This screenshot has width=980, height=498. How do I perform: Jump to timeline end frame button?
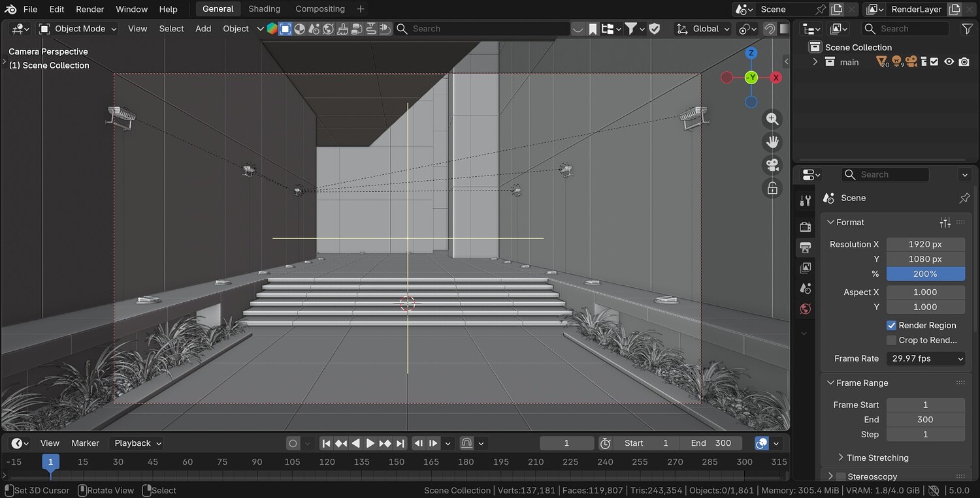point(400,443)
